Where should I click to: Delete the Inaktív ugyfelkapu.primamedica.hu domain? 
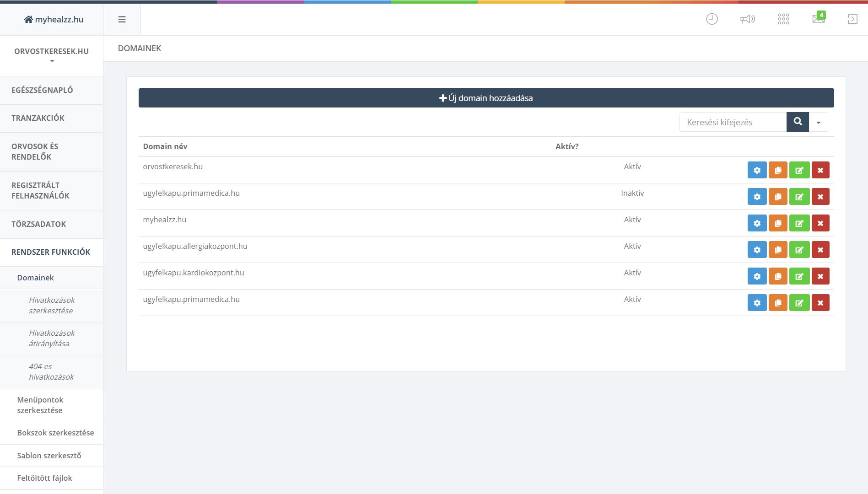(x=820, y=197)
